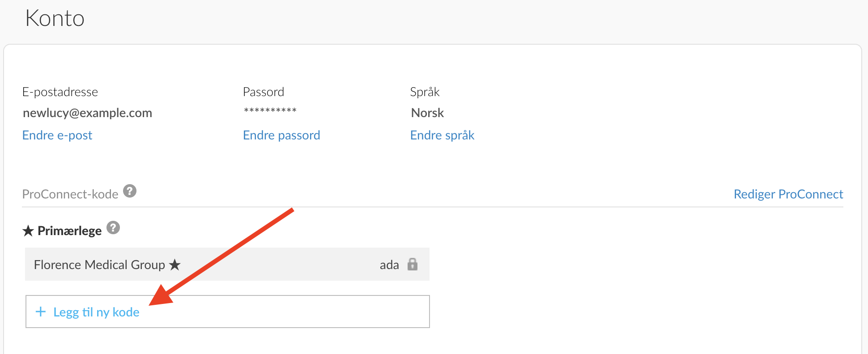Click the E-postadresse label
The image size is (868, 354).
(x=60, y=92)
